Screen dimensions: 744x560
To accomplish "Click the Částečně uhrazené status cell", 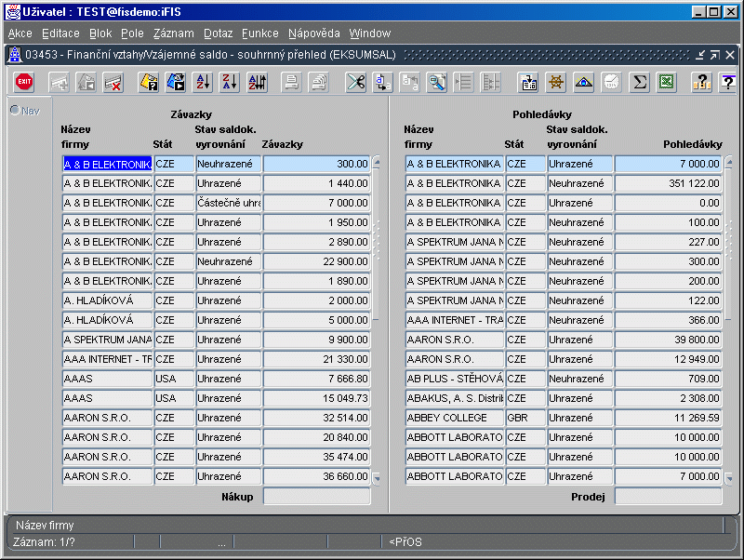I will click(229, 204).
